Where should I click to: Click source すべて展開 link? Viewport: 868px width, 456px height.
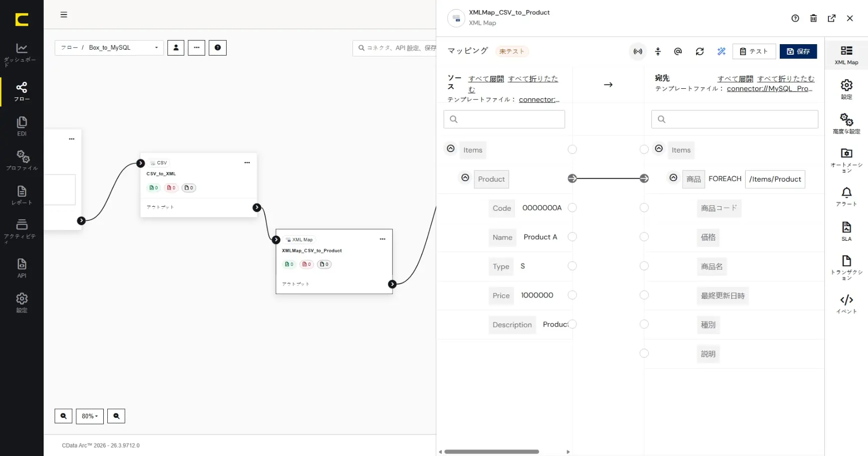486,79
